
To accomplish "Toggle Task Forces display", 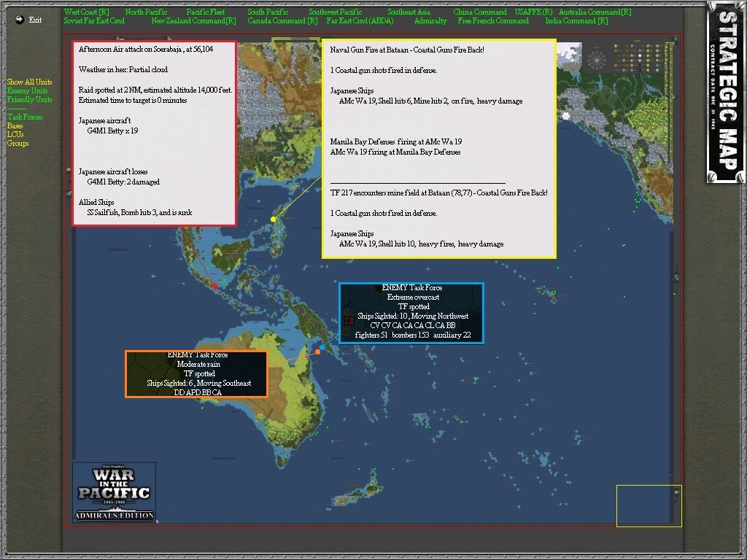I will pyautogui.click(x=25, y=117).
